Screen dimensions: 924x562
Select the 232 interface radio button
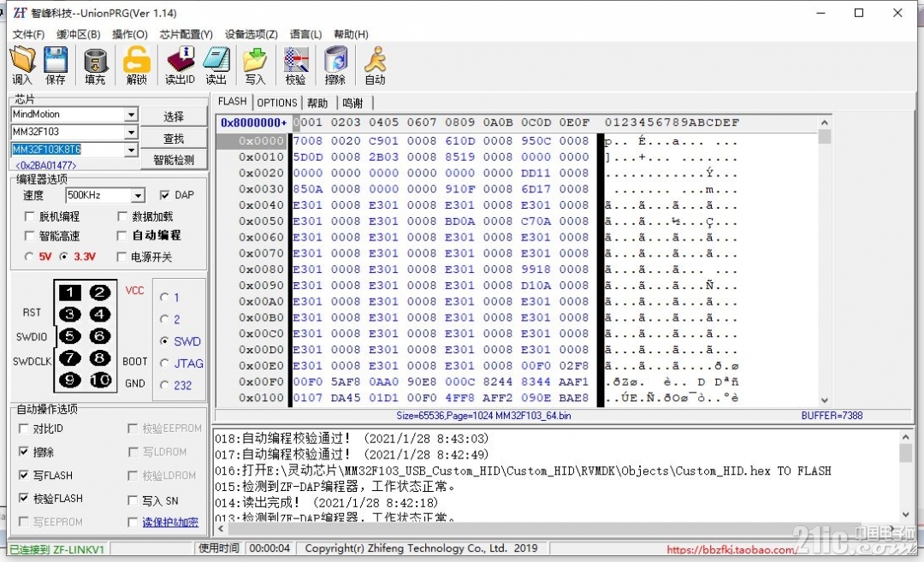(x=164, y=385)
